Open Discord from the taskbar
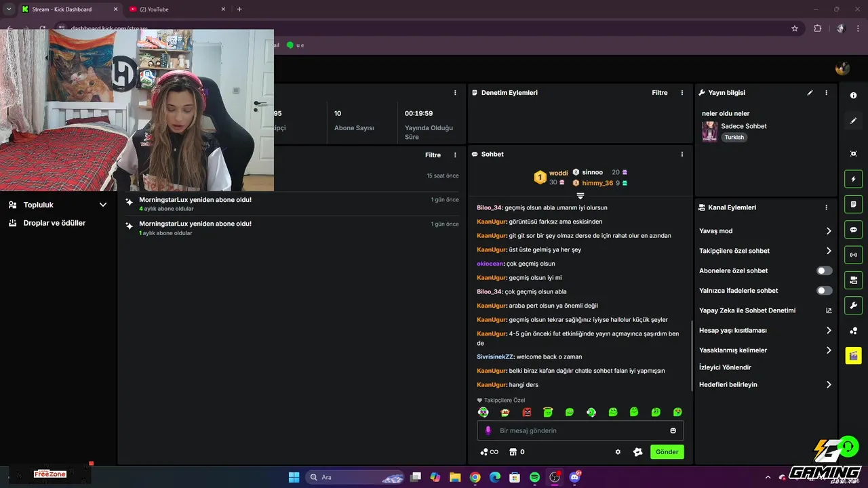The image size is (868, 488). coord(576,477)
